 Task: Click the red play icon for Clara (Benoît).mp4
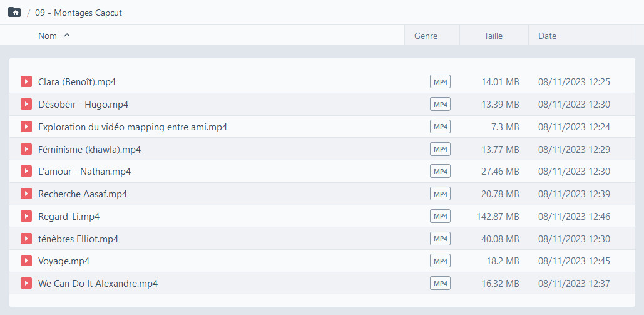pyautogui.click(x=26, y=82)
